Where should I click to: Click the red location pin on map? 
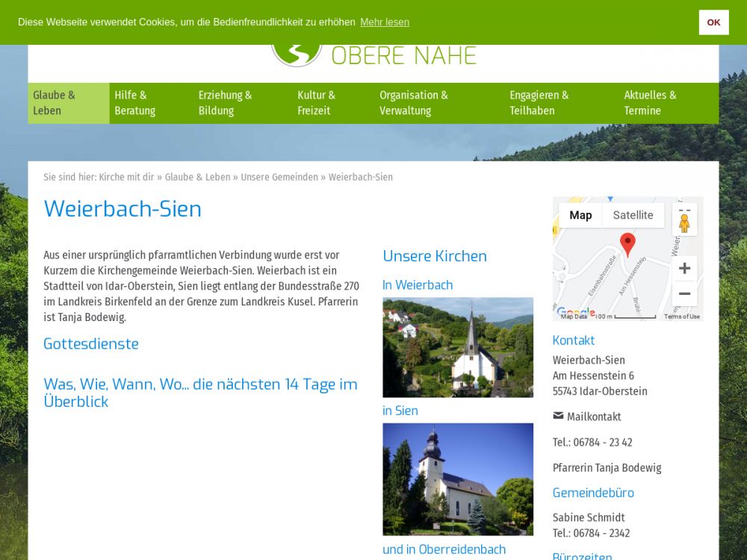[x=627, y=244]
